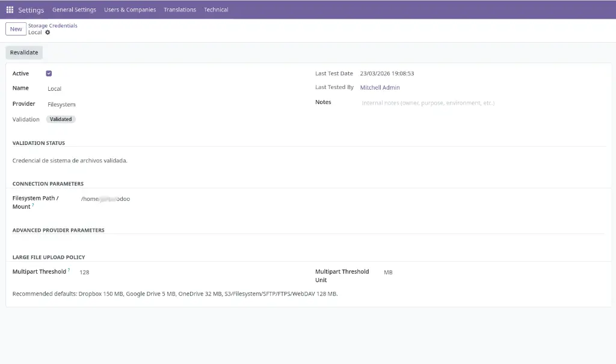Open the Translations menu
The image size is (616, 364).
coord(180,10)
